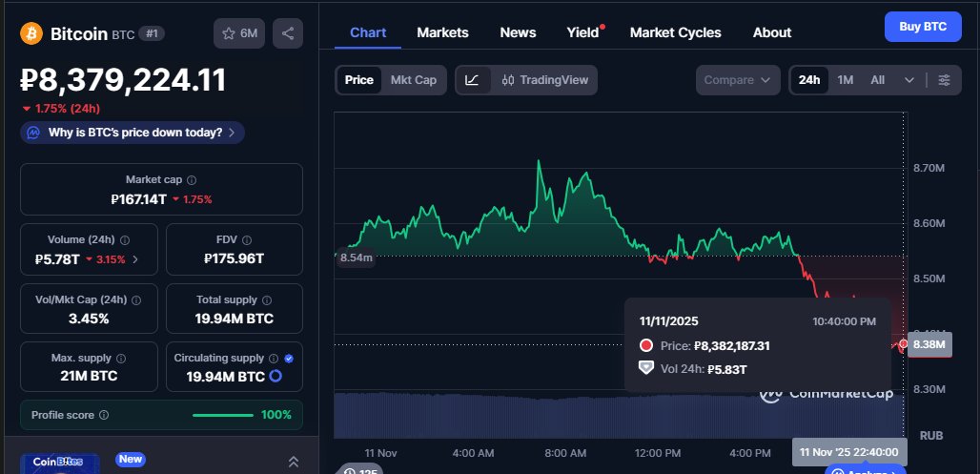Click the ₽167.14T market cap value
Screen dimensions: 980x474
[139, 199]
